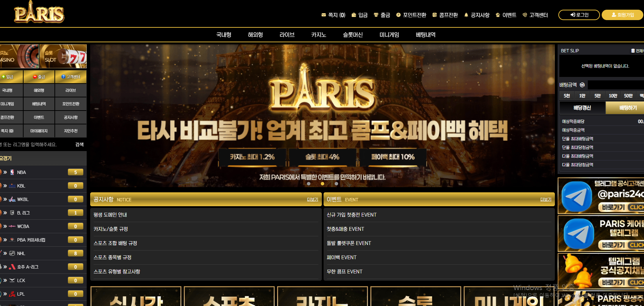Click the sidebar 베팅내역 grid button
The image size is (644, 306).
pyautogui.click(x=39, y=104)
